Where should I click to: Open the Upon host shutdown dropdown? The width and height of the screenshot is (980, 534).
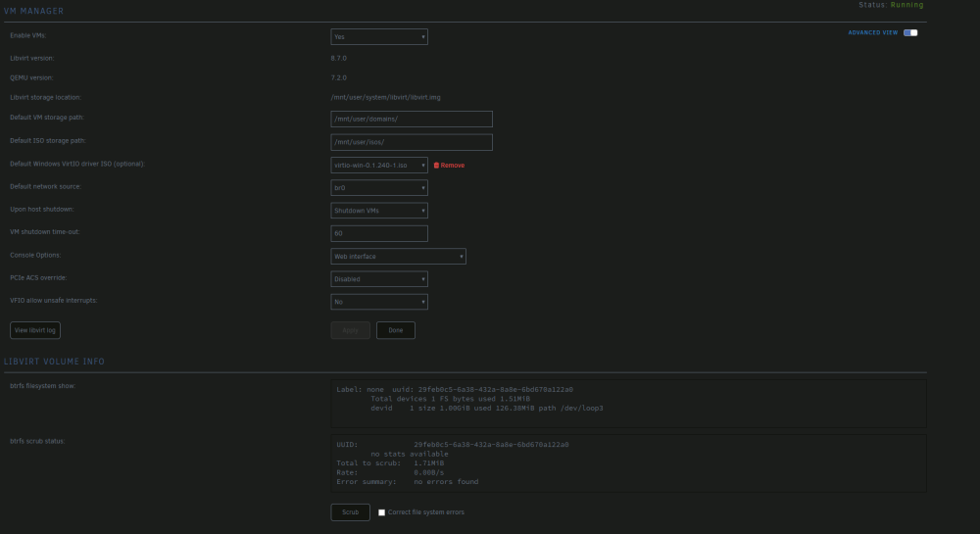click(378, 211)
